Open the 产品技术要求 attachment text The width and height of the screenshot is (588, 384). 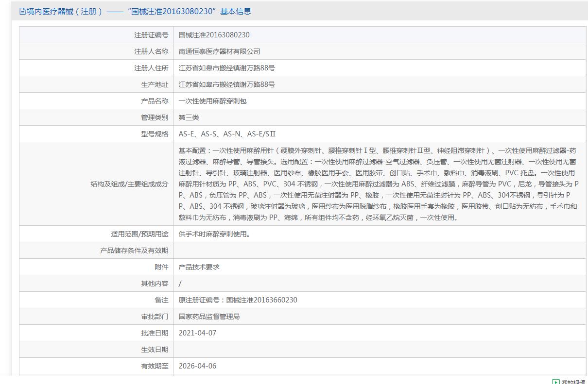coord(199,267)
